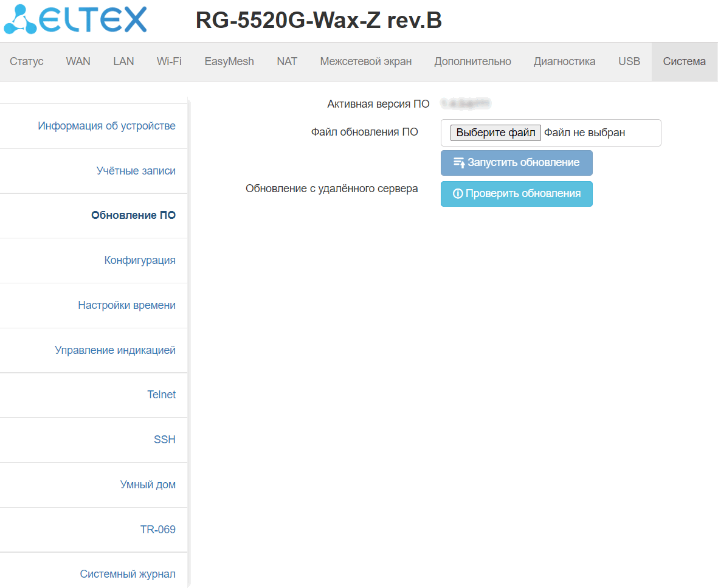Open the Учётные записи section
Image resolution: width=718 pixels, height=588 pixels.
point(136,171)
